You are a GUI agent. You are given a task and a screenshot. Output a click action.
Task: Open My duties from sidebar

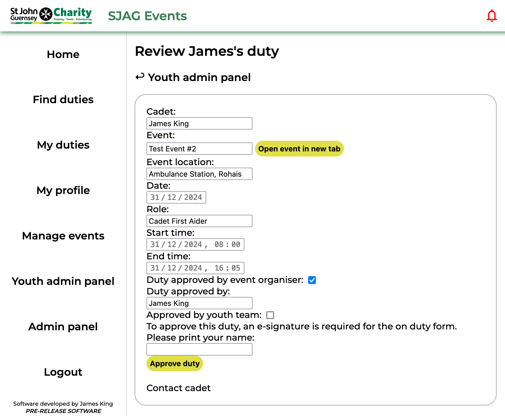tap(63, 145)
